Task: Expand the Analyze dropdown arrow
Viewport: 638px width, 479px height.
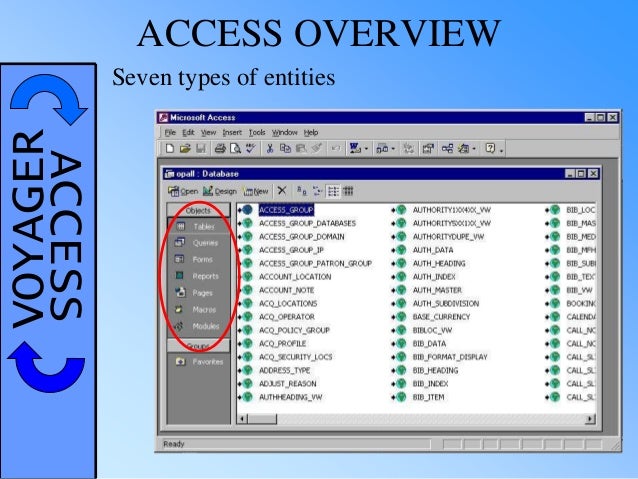Action: tap(393, 149)
